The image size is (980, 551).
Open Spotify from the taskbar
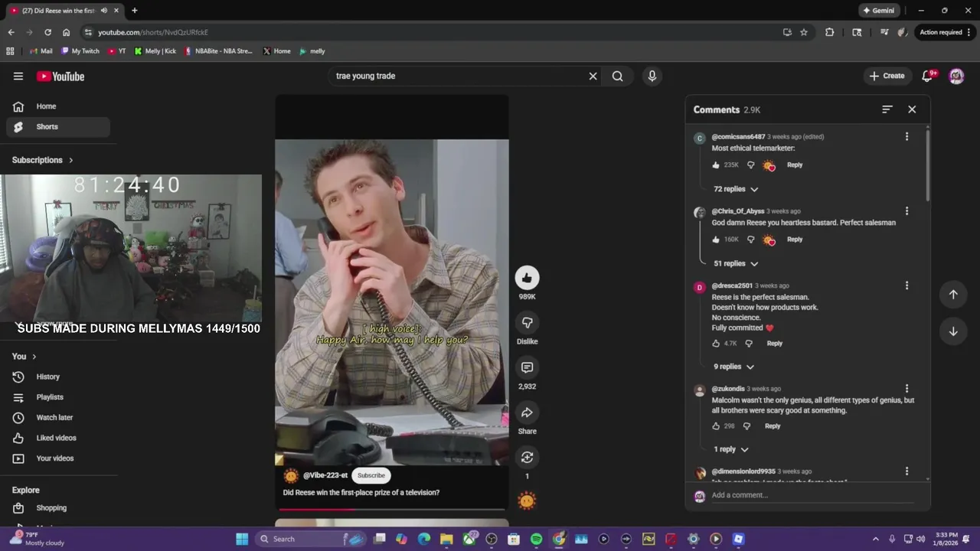[x=536, y=539]
